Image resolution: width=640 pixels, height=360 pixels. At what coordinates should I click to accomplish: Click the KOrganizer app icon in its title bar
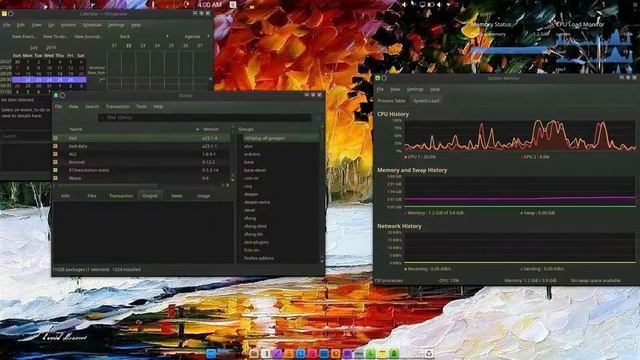[x=4, y=13]
